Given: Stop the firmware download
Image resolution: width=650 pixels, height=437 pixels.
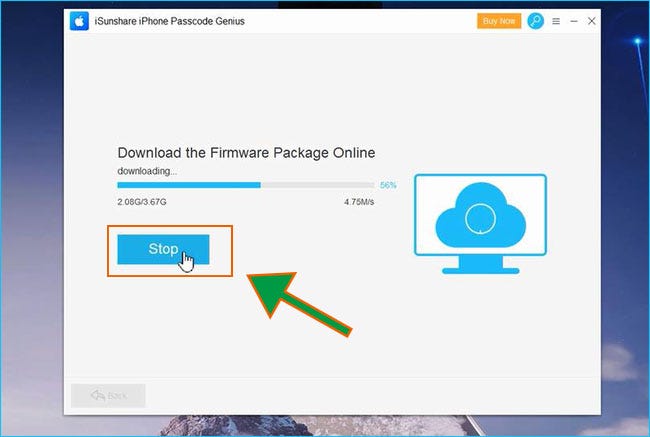Looking at the screenshot, I should click(x=163, y=249).
